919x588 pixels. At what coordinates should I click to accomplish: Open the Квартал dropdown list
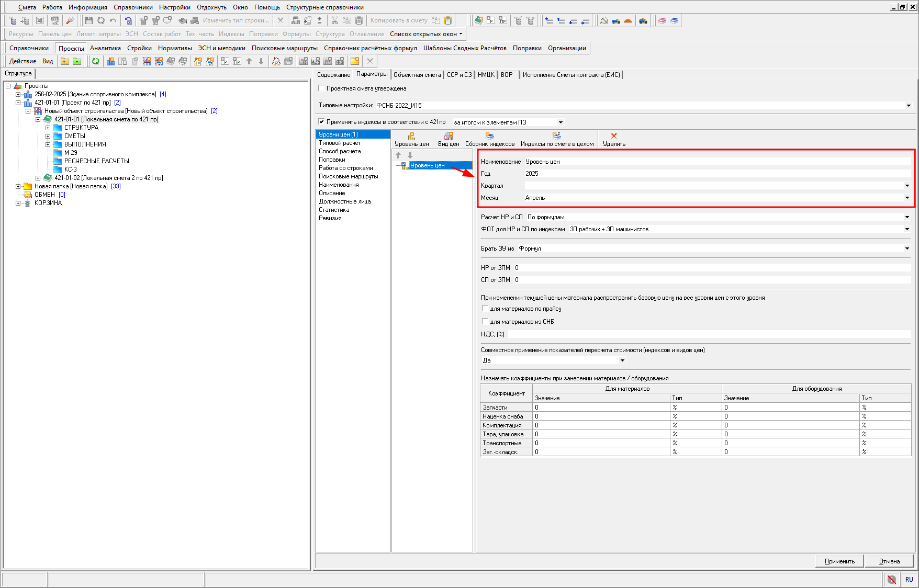[906, 186]
